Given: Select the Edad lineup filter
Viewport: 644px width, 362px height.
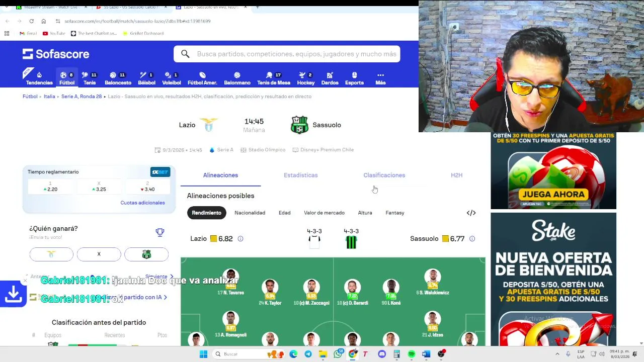Looking at the screenshot, I should (x=284, y=213).
